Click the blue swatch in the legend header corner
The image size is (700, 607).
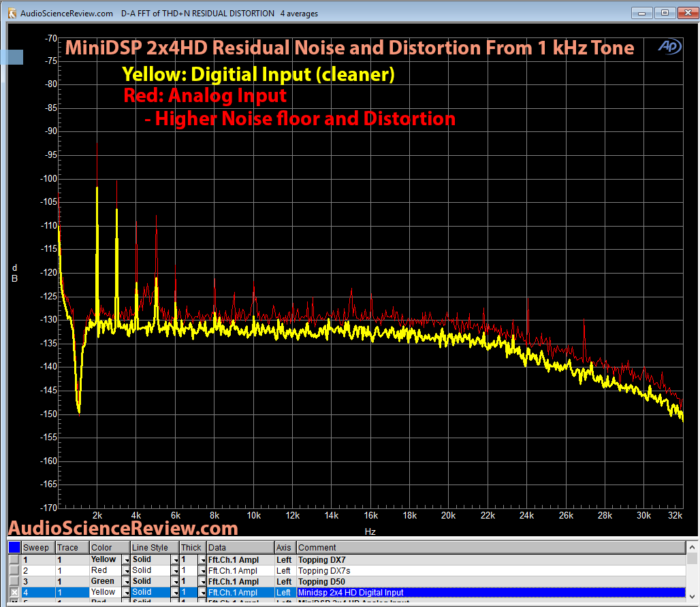click(x=14, y=547)
